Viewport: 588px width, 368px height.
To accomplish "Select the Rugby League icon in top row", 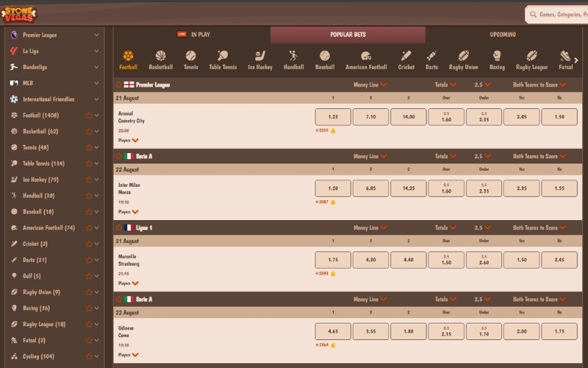I will [531, 56].
